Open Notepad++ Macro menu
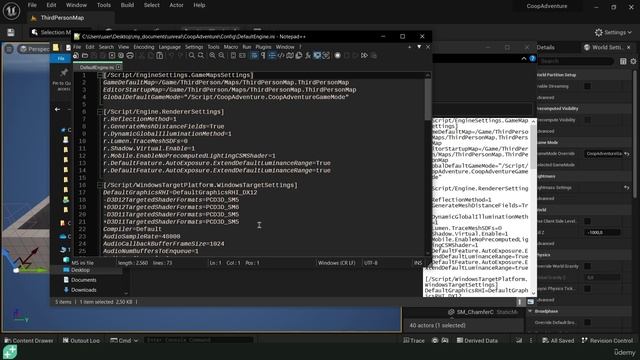The width and height of the screenshot is (640, 360). click(231, 47)
